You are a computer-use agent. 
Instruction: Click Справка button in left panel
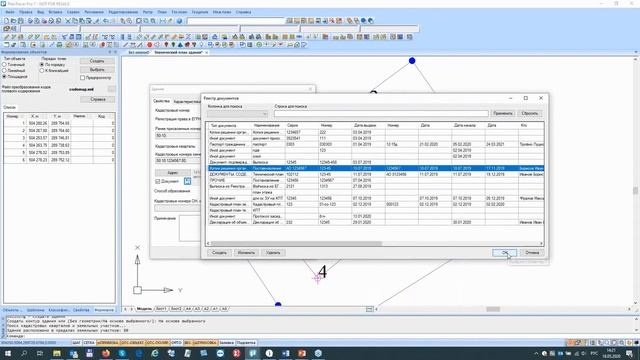click(97, 99)
